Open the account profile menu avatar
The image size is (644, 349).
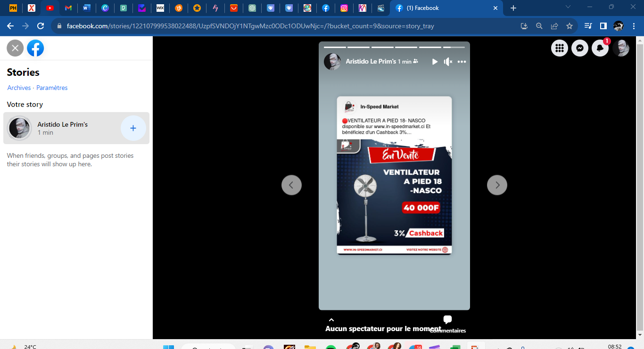tap(621, 48)
